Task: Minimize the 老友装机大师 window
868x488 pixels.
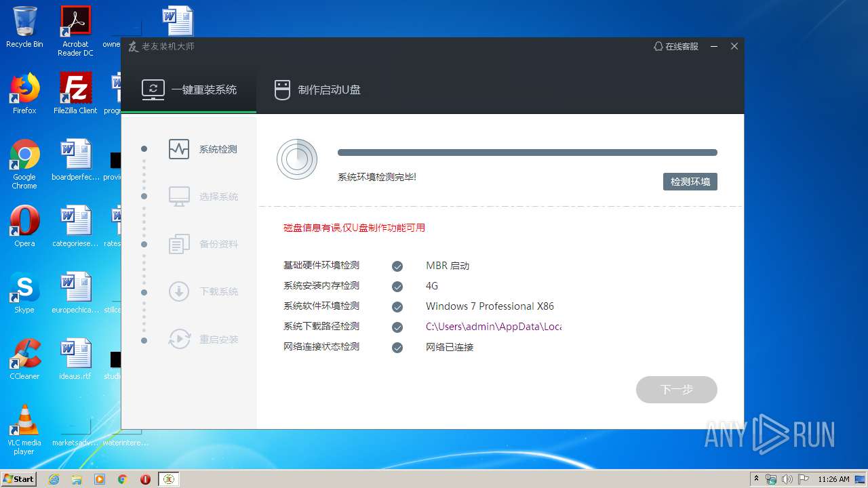Action: pos(714,46)
